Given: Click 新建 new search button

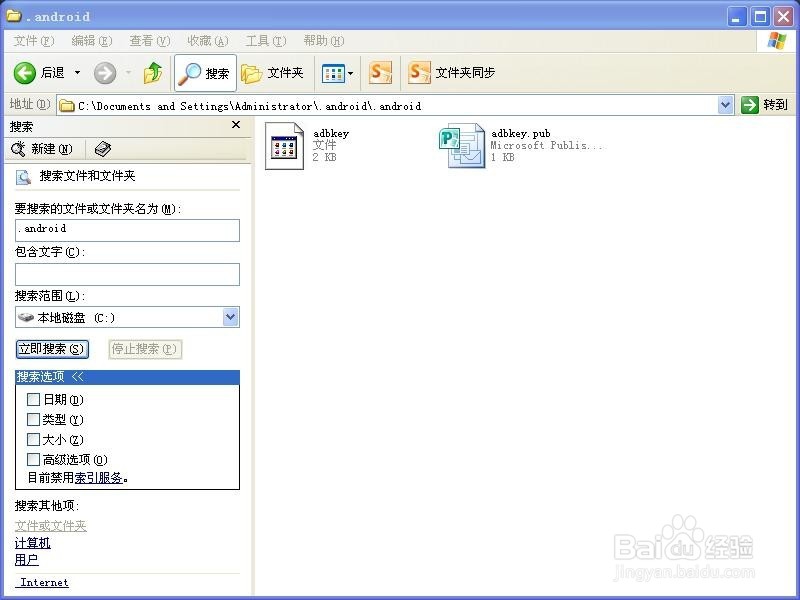Looking at the screenshot, I should pyautogui.click(x=42, y=148).
